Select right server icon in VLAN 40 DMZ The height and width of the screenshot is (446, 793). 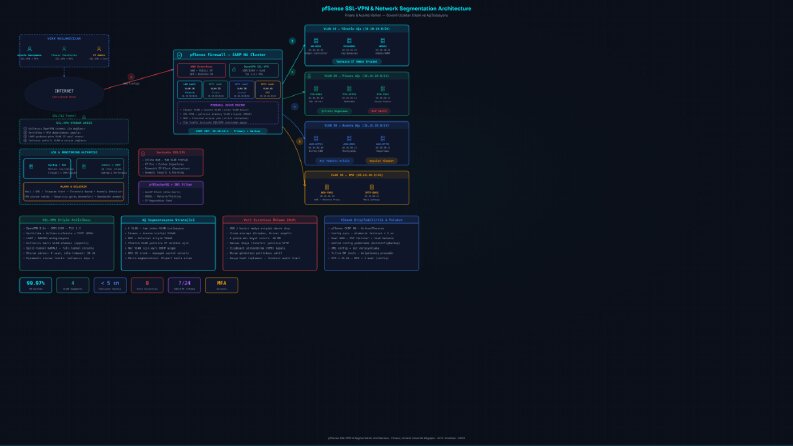coord(372,187)
